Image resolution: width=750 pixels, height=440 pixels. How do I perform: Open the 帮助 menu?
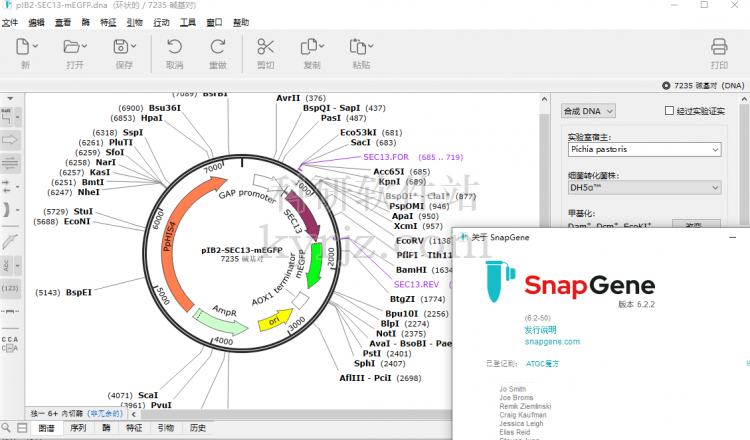(241, 22)
